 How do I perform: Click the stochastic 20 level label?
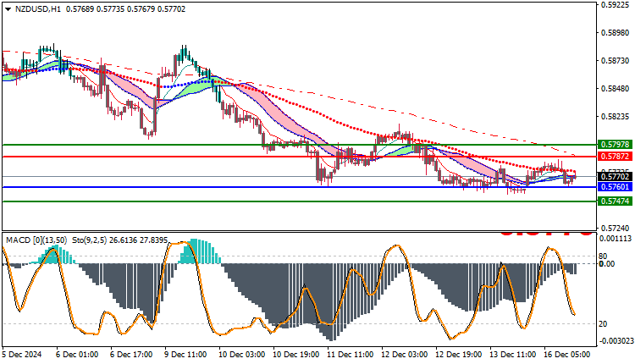tap(603, 324)
